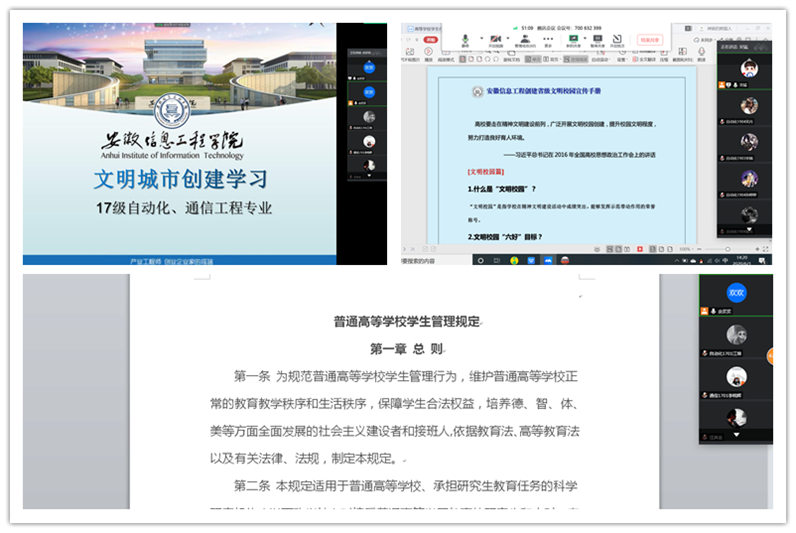Open the notification center icon on taskbar
The width and height of the screenshot is (796, 533).
pos(762,260)
